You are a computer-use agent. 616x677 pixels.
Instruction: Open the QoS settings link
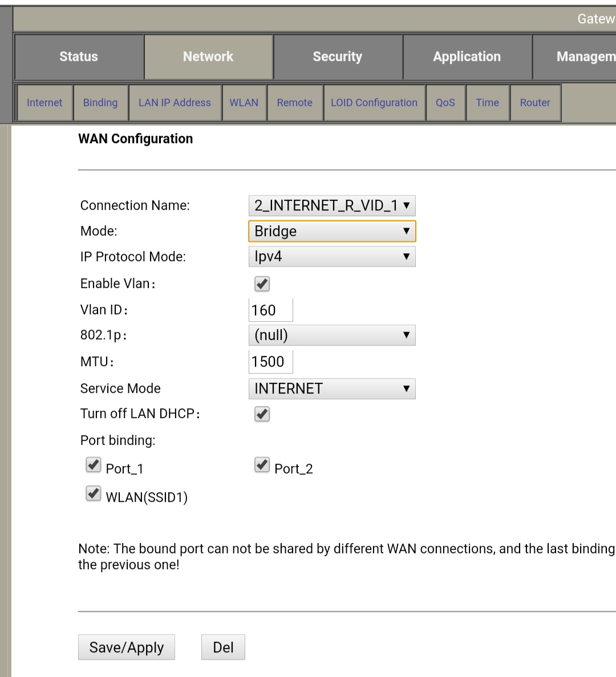point(445,103)
